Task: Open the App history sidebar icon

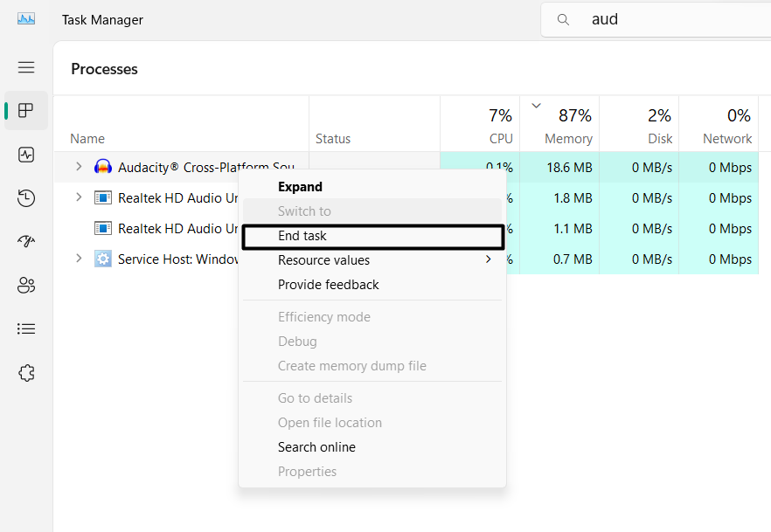Action: click(26, 198)
